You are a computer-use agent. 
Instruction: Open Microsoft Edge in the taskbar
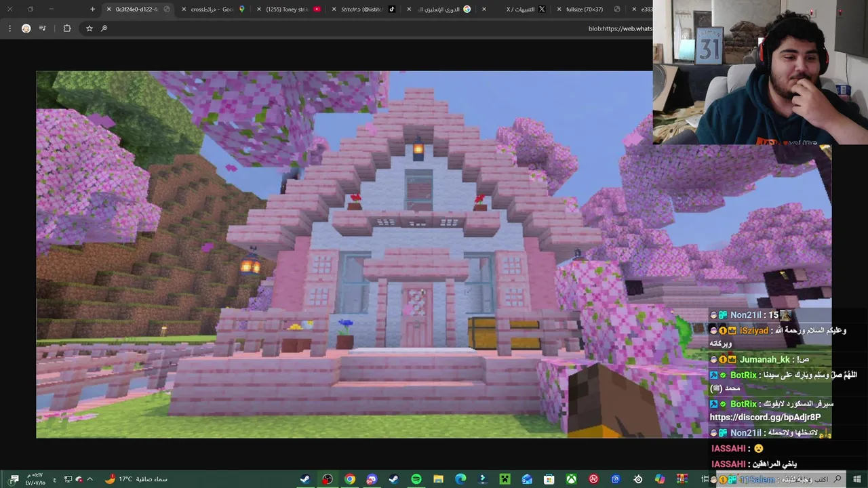[460, 479]
